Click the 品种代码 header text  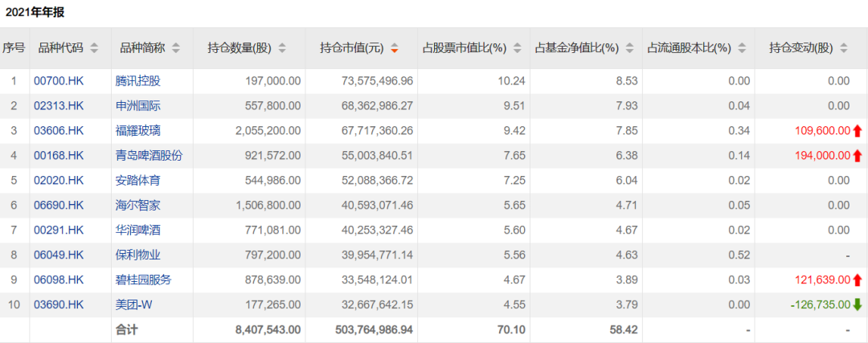(60, 48)
